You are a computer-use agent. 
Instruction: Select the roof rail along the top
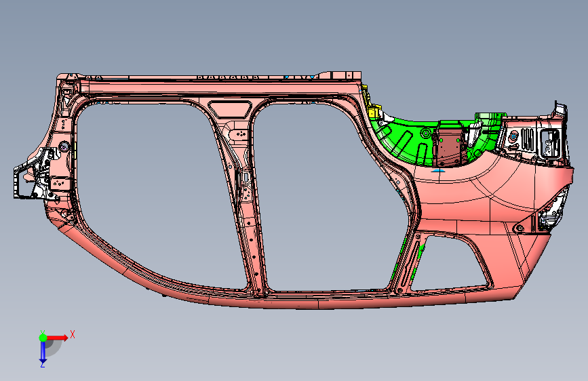(218, 89)
